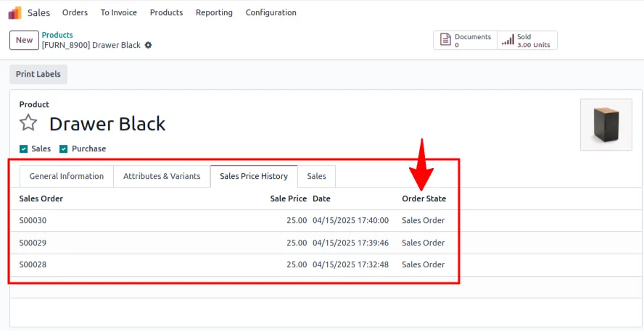Viewport: 644px width, 331px height.
Task: Sort by the Date column header
Action: point(321,199)
